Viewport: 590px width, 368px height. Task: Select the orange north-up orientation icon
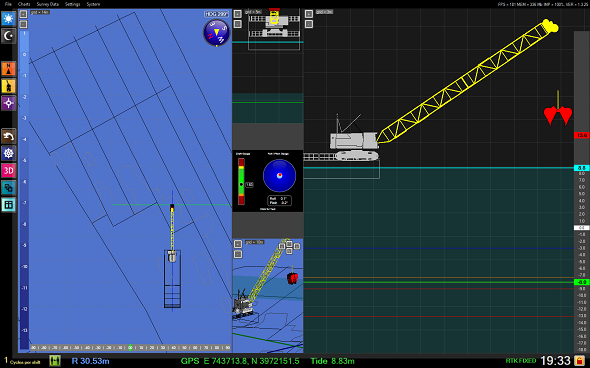tap(8, 69)
